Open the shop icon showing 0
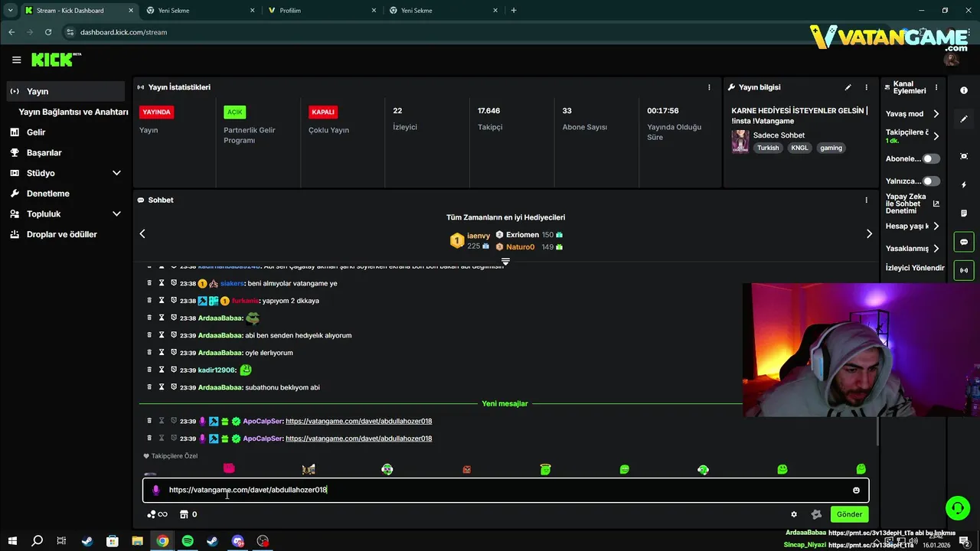This screenshot has height=551, width=980. (x=189, y=514)
